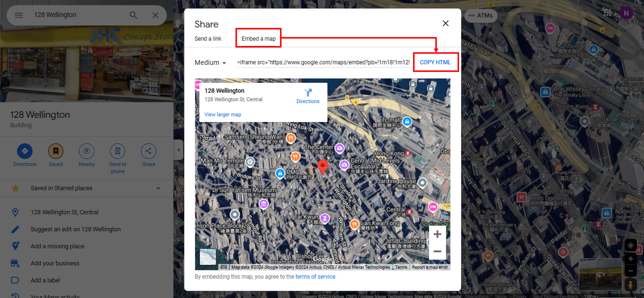Open the hamburger menu in the search bar
Image resolution: width=644 pixels, height=298 pixels.
(x=19, y=15)
